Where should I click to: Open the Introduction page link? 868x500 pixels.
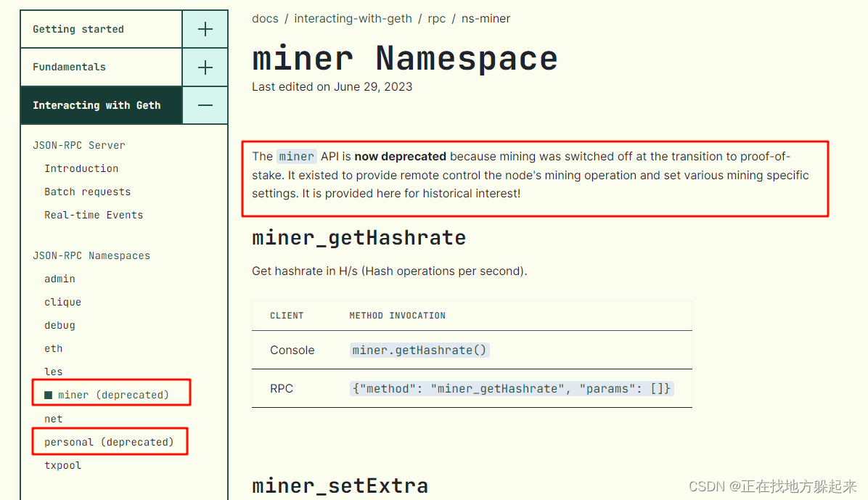pos(81,168)
